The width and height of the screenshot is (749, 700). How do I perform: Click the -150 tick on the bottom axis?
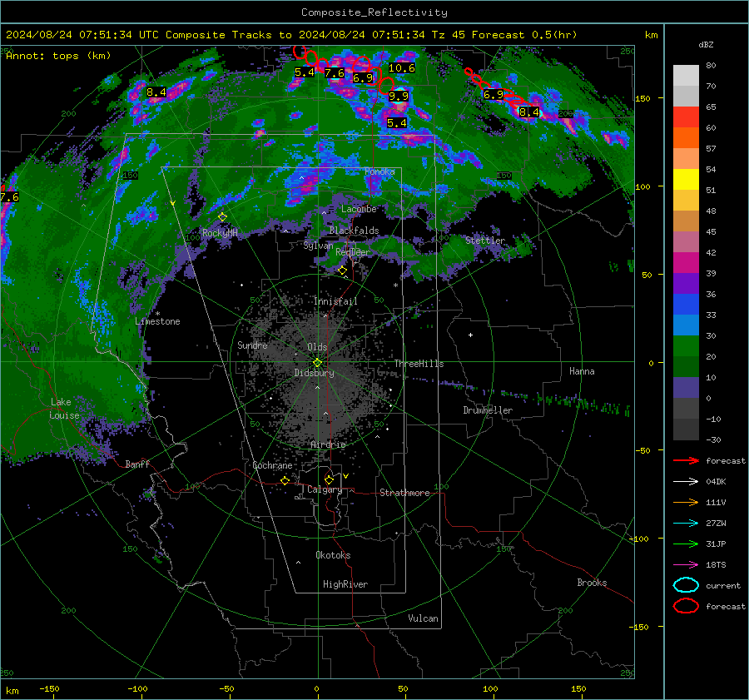[49, 688]
